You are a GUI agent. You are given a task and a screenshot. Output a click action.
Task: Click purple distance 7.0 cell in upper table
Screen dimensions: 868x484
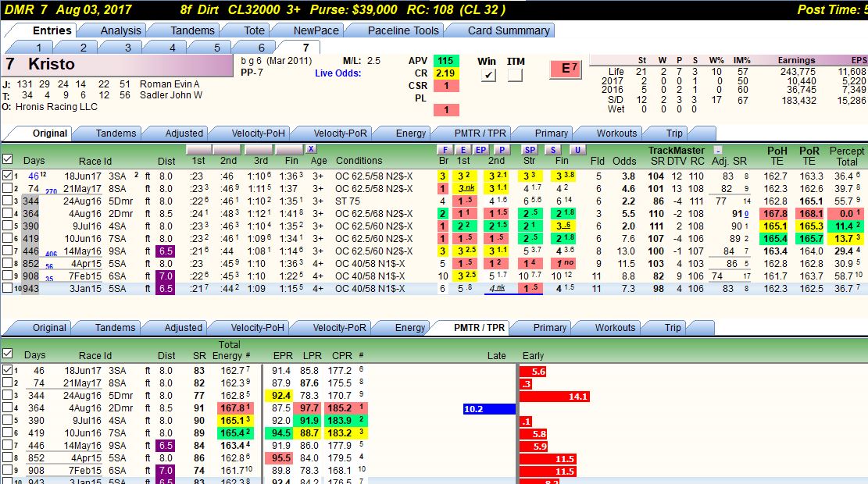point(166,276)
